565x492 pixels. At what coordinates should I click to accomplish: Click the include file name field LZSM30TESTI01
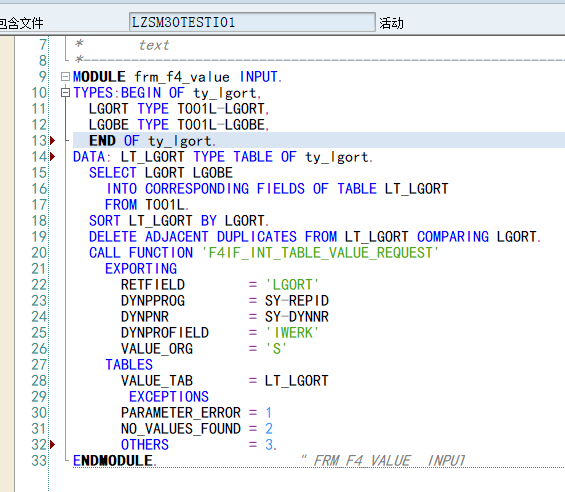[x=252, y=22]
